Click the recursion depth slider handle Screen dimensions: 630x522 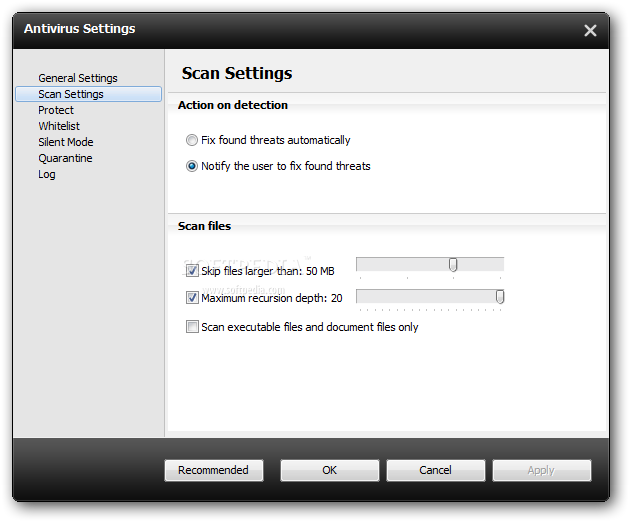[x=500, y=297]
